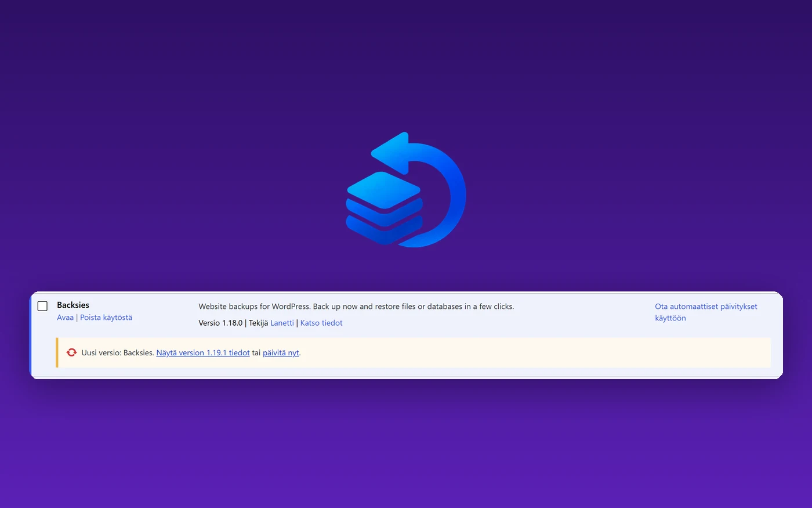This screenshot has width=812, height=508.
Task: Click the Tekijä author label
Action: click(258, 323)
